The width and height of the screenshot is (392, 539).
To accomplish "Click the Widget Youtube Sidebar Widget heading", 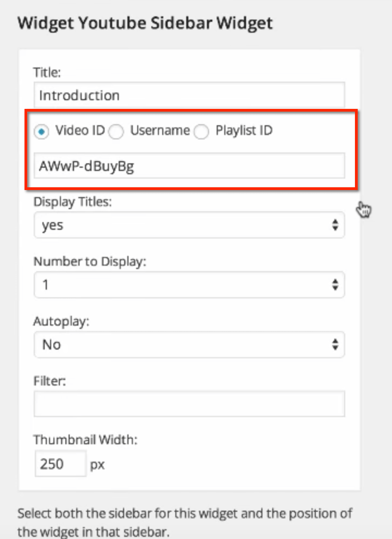I will coord(145,23).
